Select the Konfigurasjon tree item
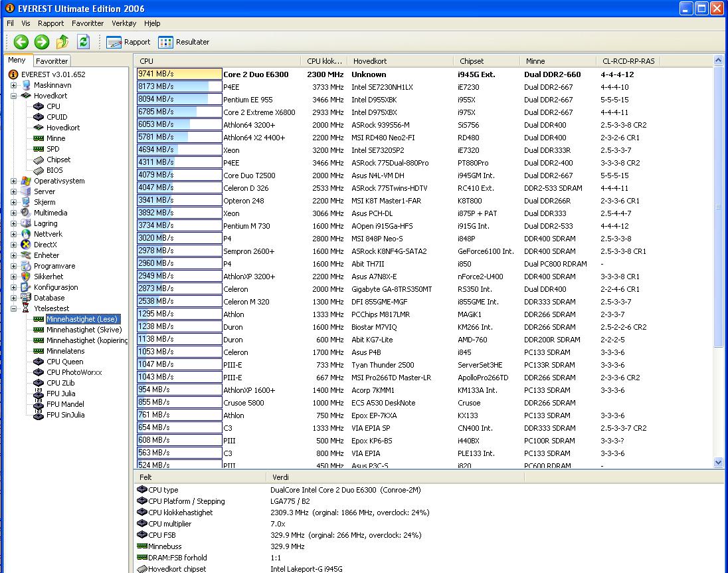The width and height of the screenshot is (728, 573). click(x=56, y=287)
